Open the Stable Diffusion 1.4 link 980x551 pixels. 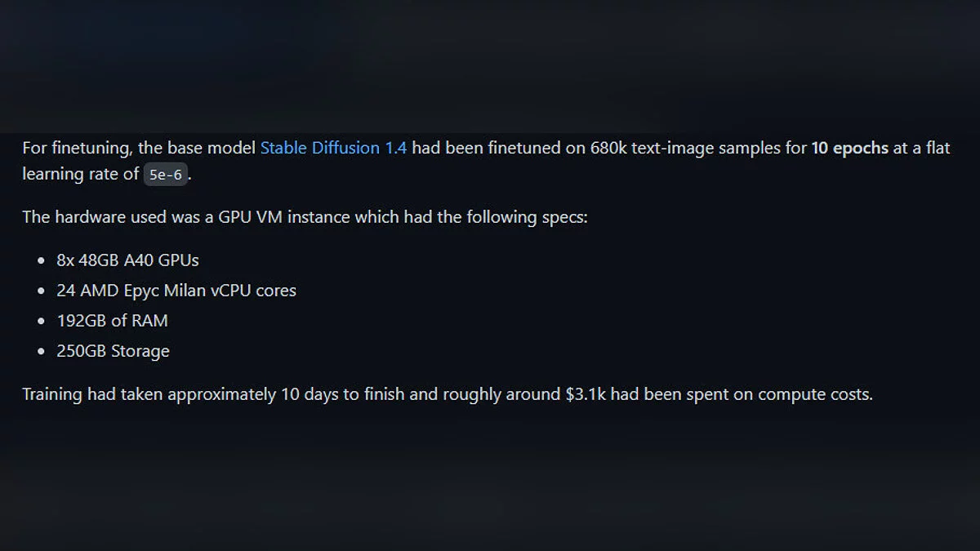333,149
